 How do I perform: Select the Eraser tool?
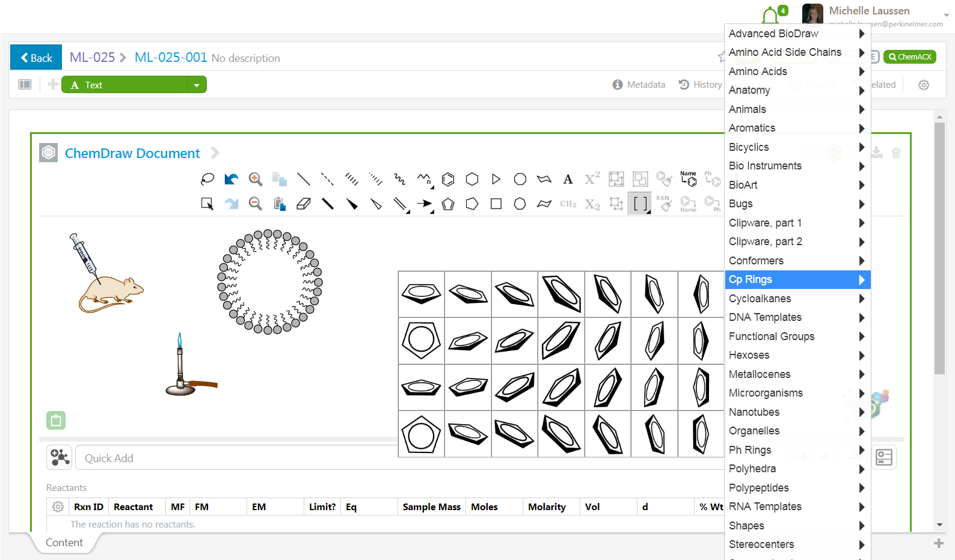click(x=304, y=204)
